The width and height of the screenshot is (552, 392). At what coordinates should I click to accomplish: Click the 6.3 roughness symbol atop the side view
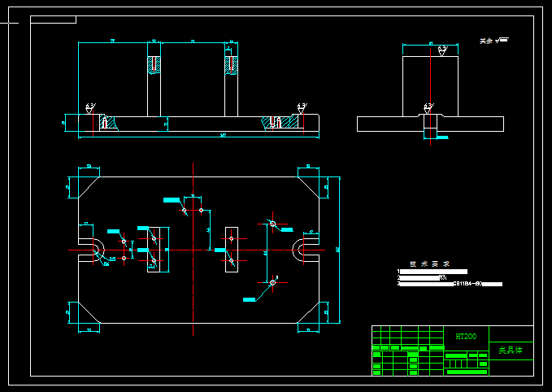442,50
